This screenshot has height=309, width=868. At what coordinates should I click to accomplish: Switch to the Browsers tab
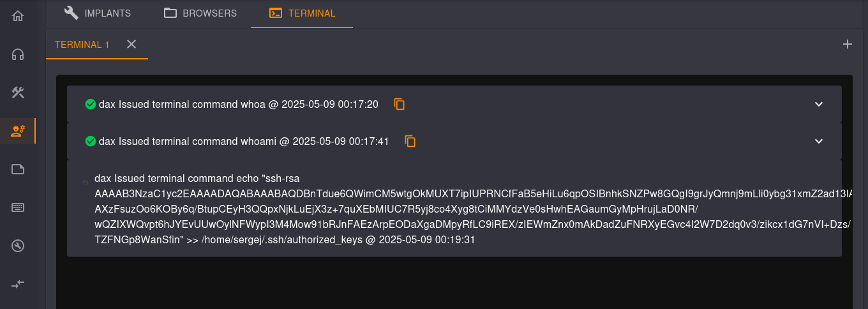point(200,13)
